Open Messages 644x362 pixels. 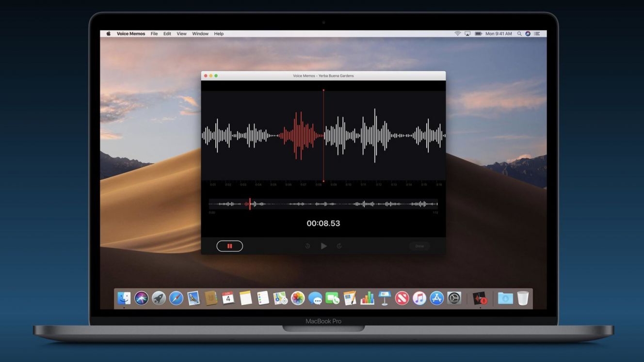pyautogui.click(x=315, y=298)
